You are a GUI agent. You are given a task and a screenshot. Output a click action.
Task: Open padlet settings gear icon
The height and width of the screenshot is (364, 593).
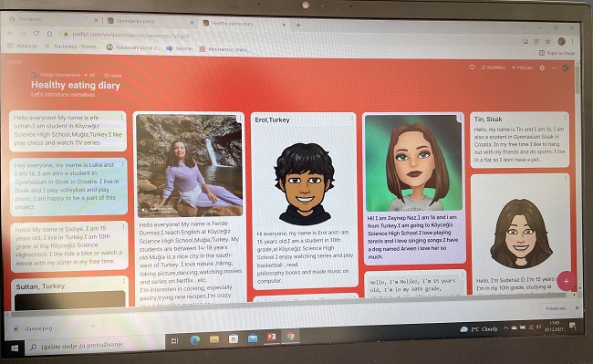tap(542, 68)
